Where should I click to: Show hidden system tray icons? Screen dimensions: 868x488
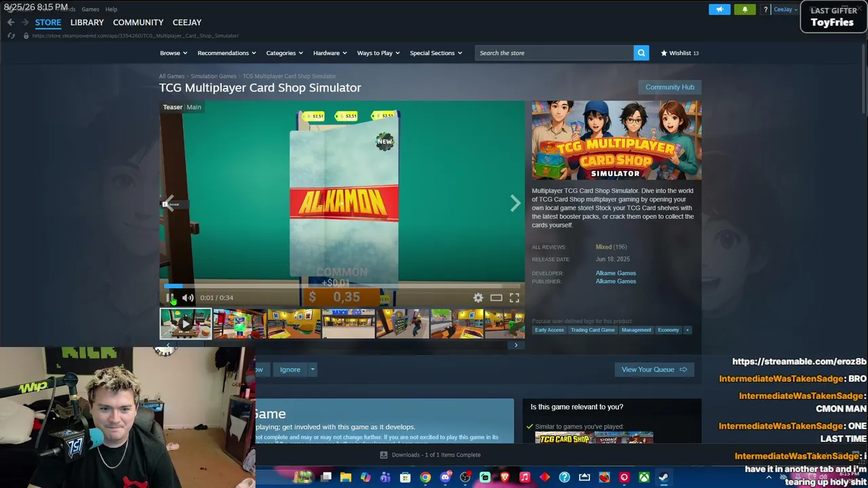coord(768,477)
